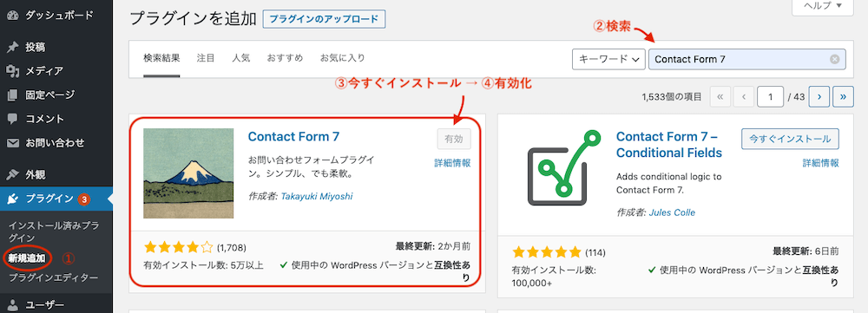Click the お問い合わせ envelope icon
This screenshot has height=313, width=868.
(13, 143)
